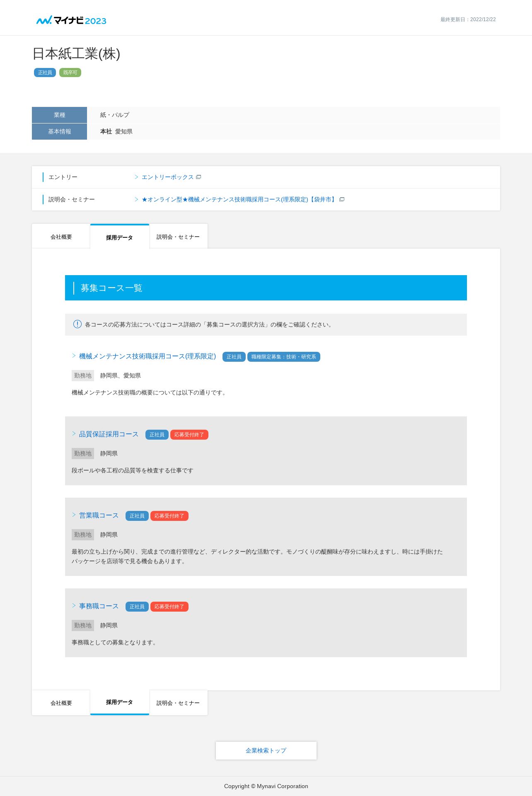Click external-window icon beside オンライン型 seminar link
The width and height of the screenshot is (532, 796).
pyautogui.click(x=342, y=199)
